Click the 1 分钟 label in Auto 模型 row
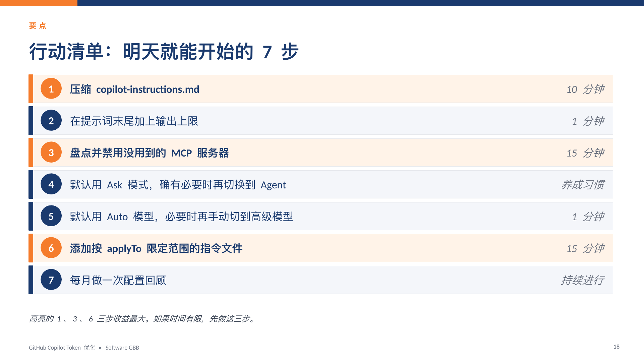The width and height of the screenshot is (644, 362). pyautogui.click(x=588, y=217)
